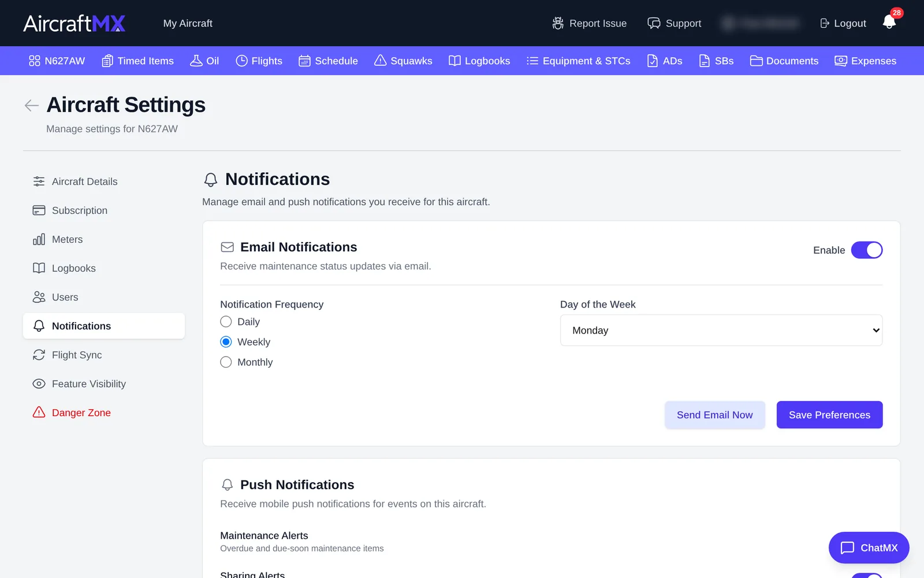Select Notifications in the settings sidebar
This screenshot has width=924, height=578.
[104, 326]
